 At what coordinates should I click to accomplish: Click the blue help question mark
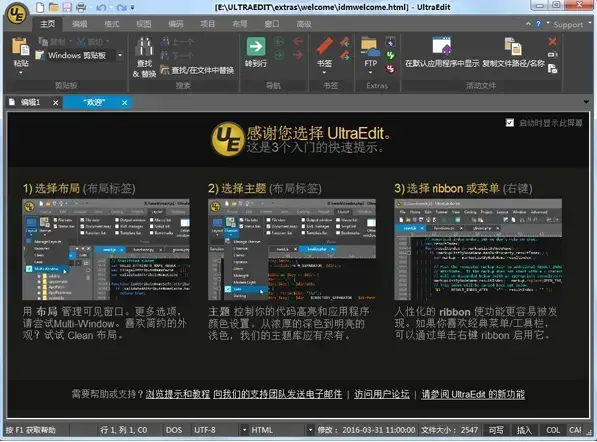pyautogui.click(x=538, y=24)
